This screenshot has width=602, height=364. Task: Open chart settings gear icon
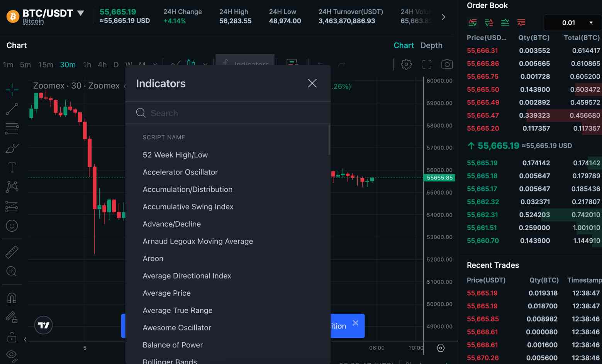tap(406, 64)
